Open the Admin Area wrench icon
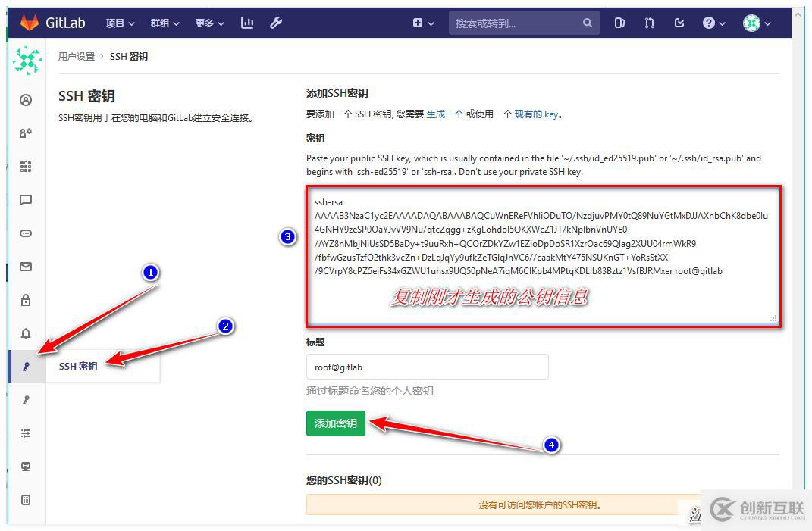The height and width of the screenshot is (531, 812). (x=275, y=23)
